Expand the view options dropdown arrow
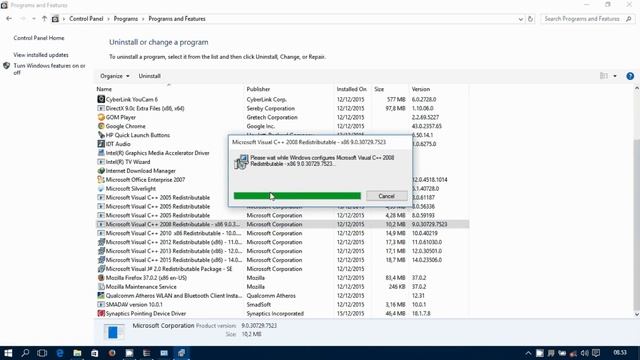Image resolution: width=640 pixels, height=360 pixels. (x=615, y=76)
